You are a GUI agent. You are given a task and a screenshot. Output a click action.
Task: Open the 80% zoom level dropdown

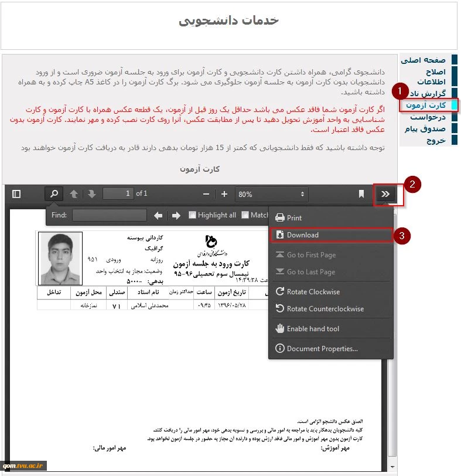click(271, 194)
